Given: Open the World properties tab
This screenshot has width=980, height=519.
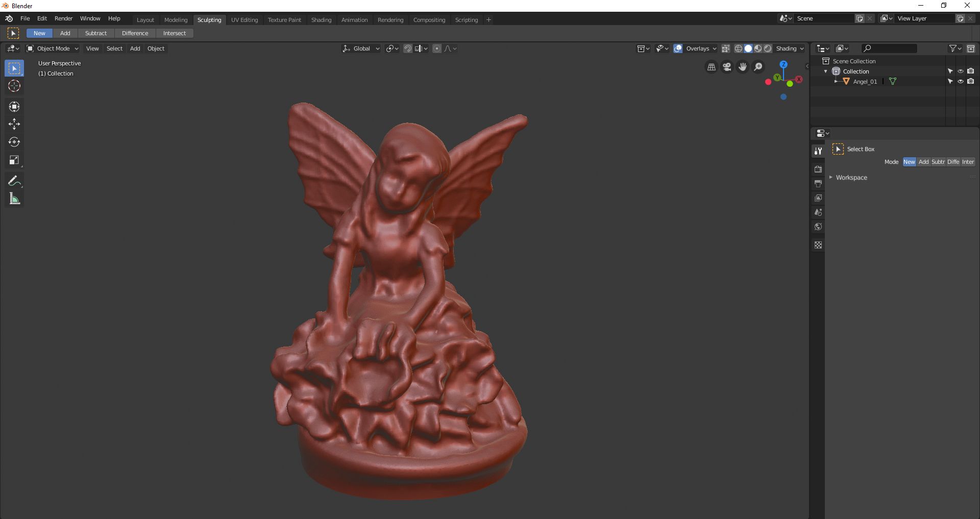Looking at the screenshot, I should 818,227.
